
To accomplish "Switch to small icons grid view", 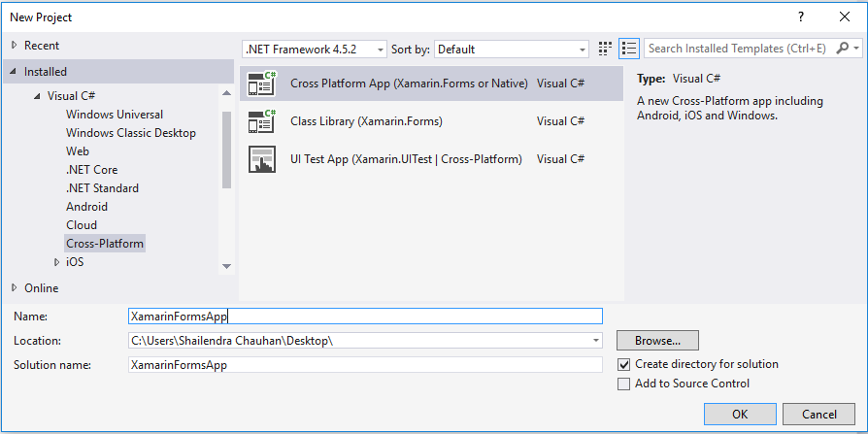I will [x=606, y=49].
